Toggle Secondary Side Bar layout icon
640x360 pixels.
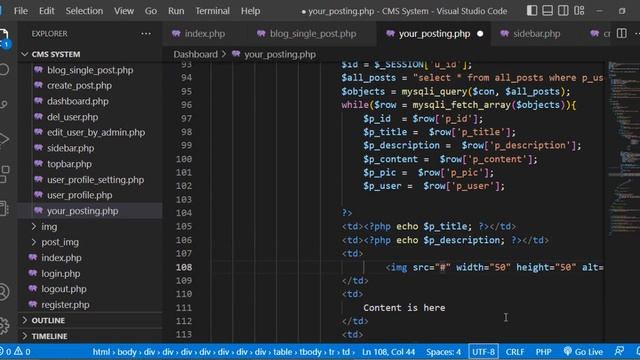[x=563, y=11]
